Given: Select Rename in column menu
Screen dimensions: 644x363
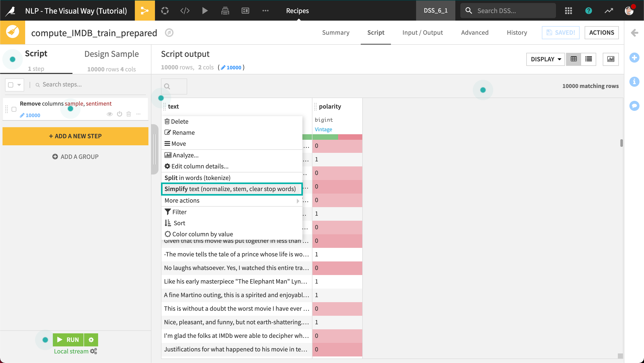Looking at the screenshot, I should tap(232, 132).
